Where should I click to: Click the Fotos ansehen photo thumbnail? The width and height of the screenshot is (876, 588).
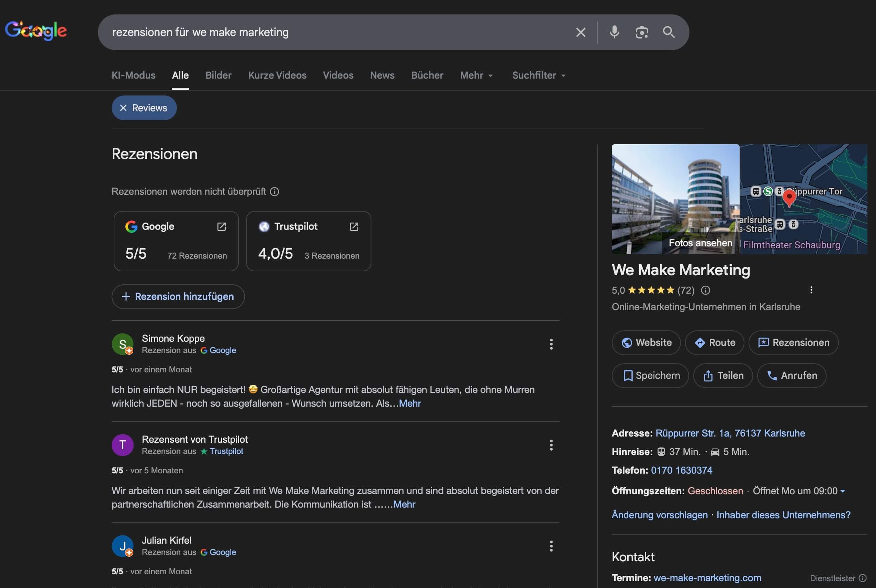pyautogui.click(x=700, y=243)
